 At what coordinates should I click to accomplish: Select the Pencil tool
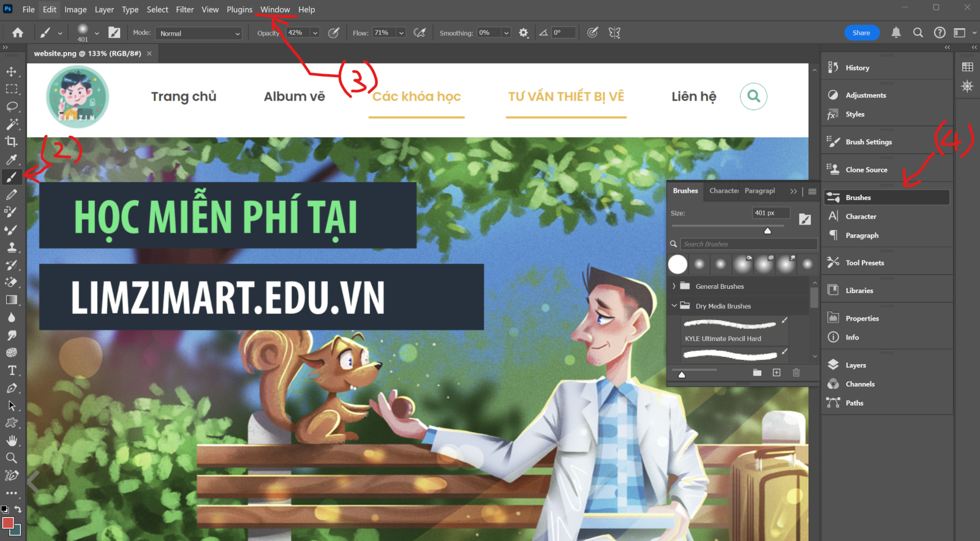pyautogui.click(x=12, y=195)
